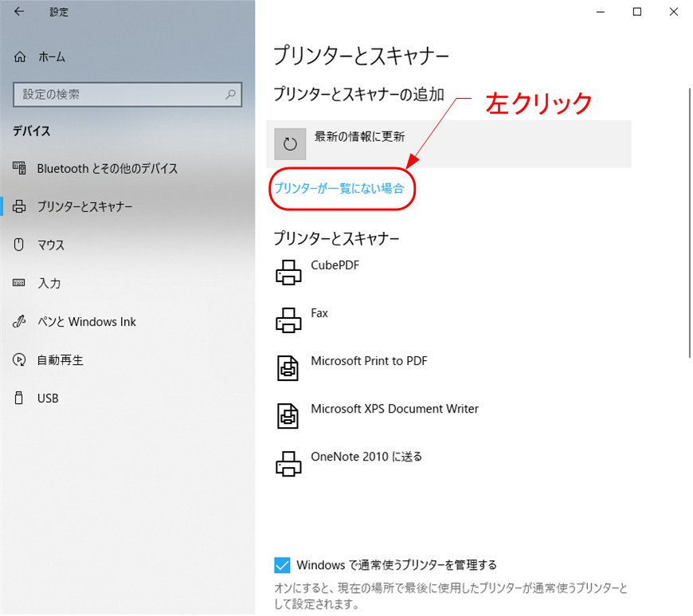Select the Bluetooth devices icon
The height and width of the screenshot is (616, 693).
(x=19, y=168)
